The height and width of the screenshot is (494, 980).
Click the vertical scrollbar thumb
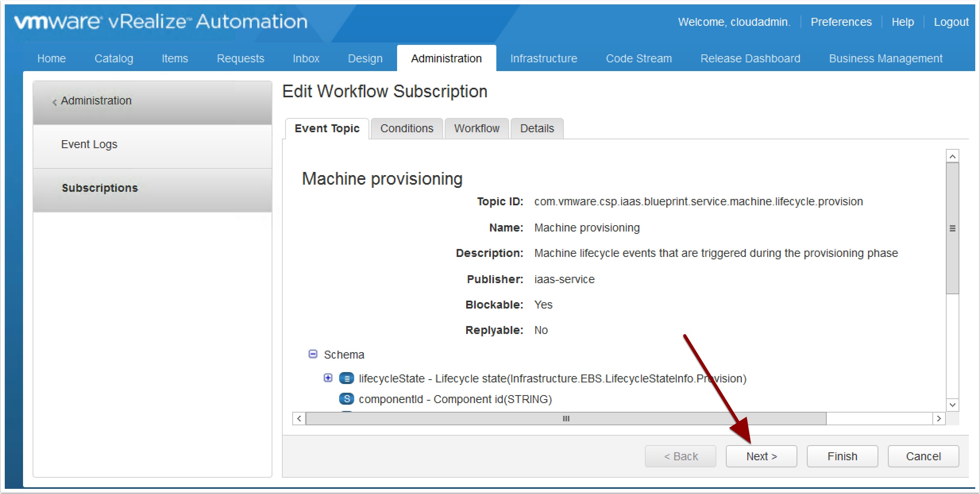952,228
